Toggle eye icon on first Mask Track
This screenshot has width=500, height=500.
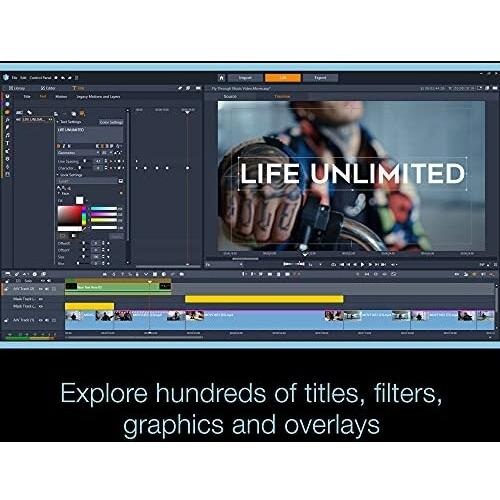(x=41, y=299)
